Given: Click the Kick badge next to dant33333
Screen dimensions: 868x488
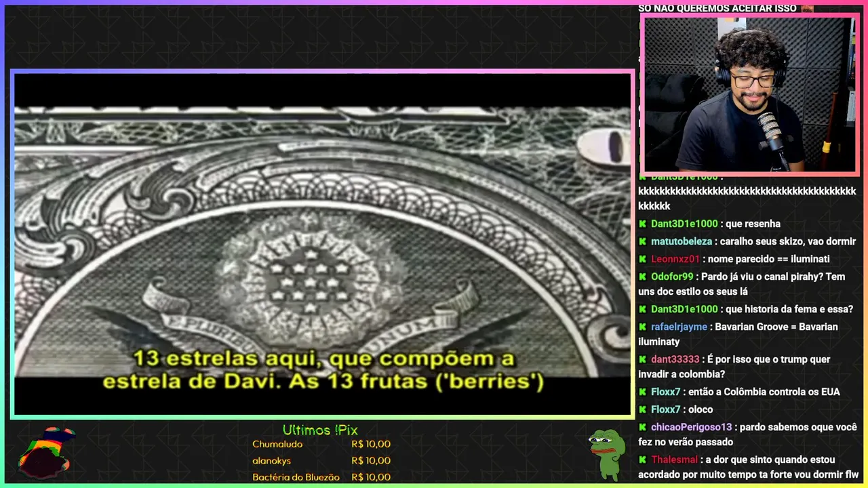Looking at the screenshot, I should tap(642, 359).
